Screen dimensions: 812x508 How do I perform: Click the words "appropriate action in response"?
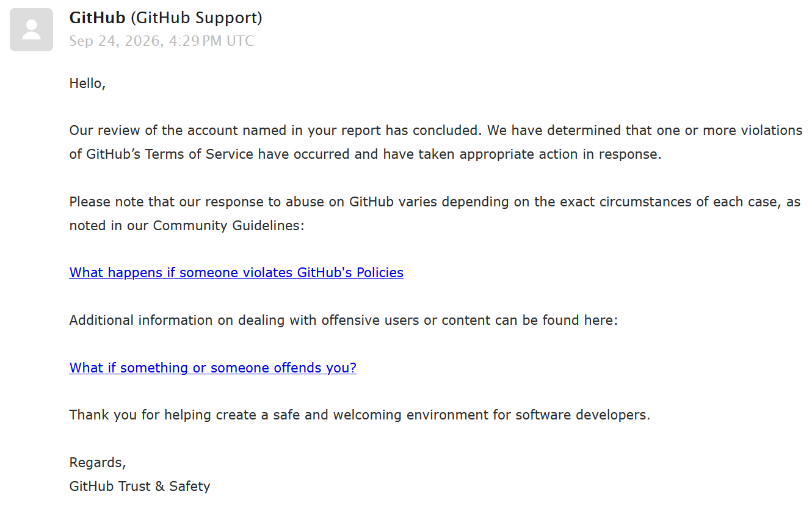point(560,154)
